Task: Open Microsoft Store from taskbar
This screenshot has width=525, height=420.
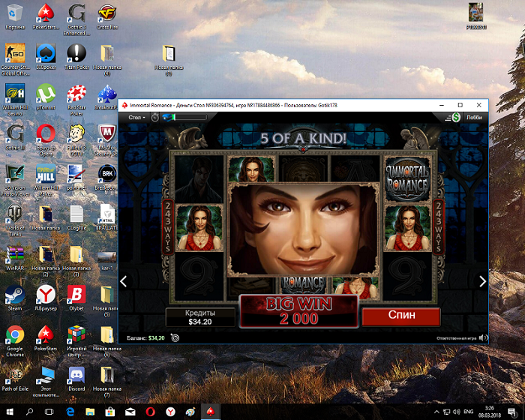Action: pyautogui.click(x=109, y=412)
